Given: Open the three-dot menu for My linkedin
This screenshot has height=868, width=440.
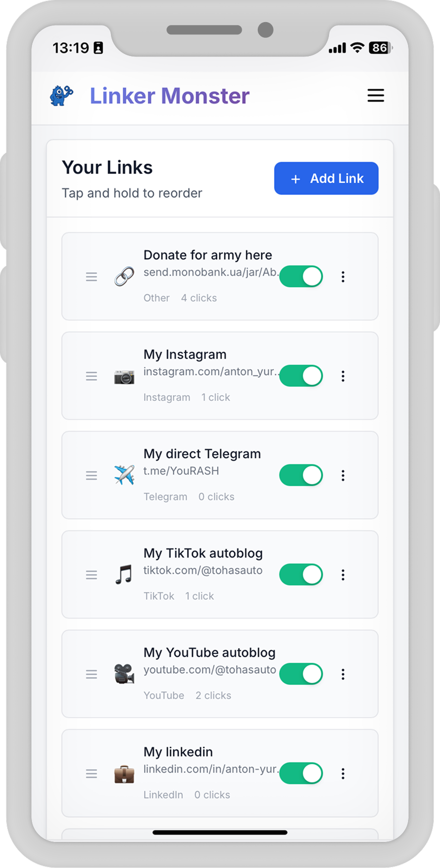Looking at the screenshot, I should [x=343, y=774].
